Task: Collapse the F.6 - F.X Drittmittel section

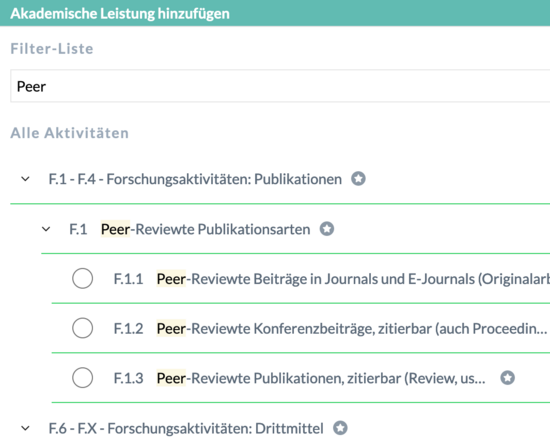Action: (25, 428)
